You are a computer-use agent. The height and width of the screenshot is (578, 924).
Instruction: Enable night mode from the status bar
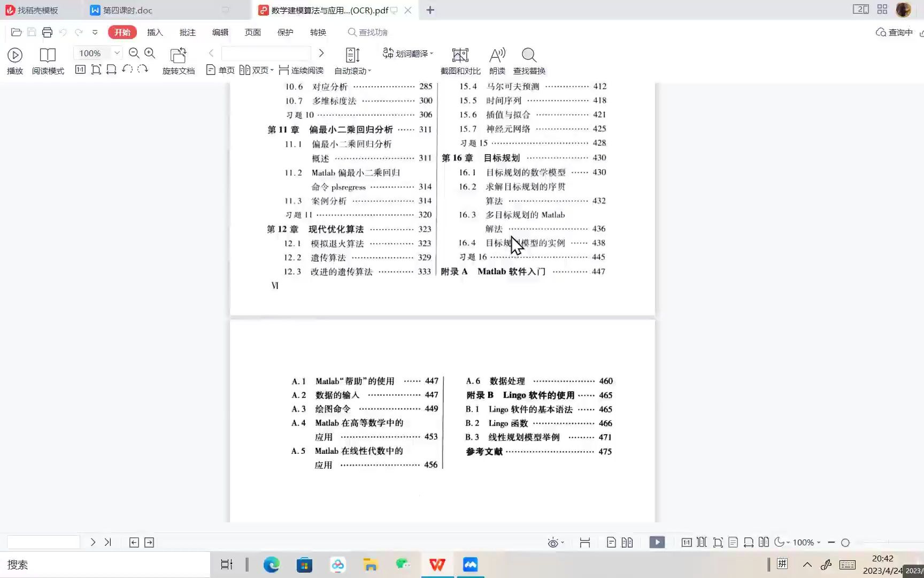coord(780,542)
